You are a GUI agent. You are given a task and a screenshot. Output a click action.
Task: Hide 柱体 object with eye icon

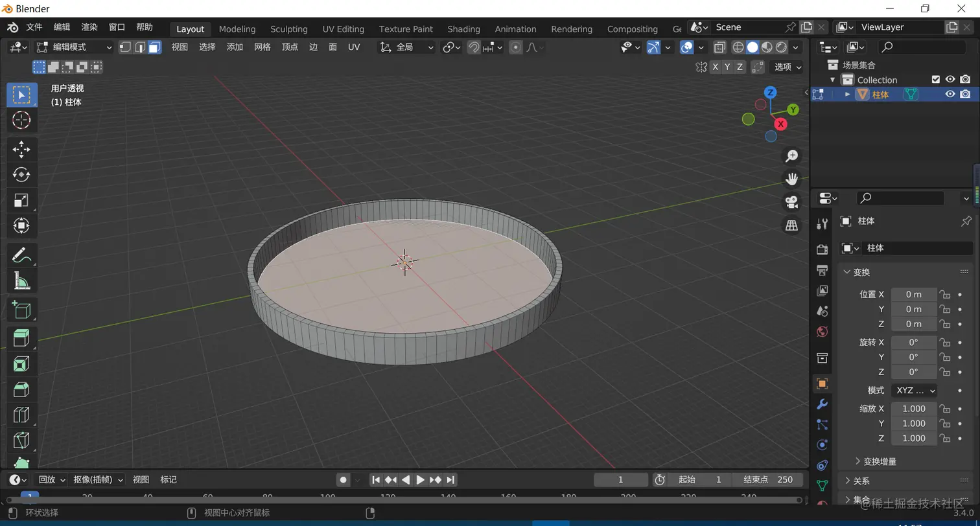pyautogui.click(x=950, y=94)
